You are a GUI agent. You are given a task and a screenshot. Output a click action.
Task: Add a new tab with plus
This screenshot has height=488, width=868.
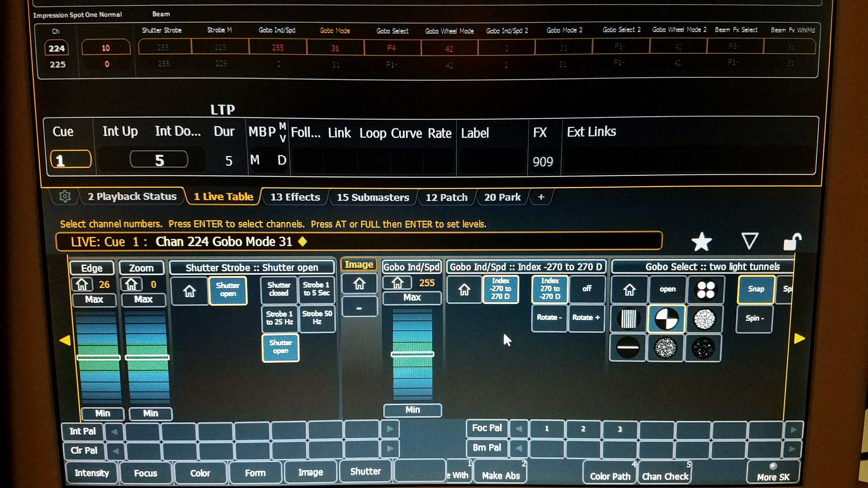tap(541, 197)
